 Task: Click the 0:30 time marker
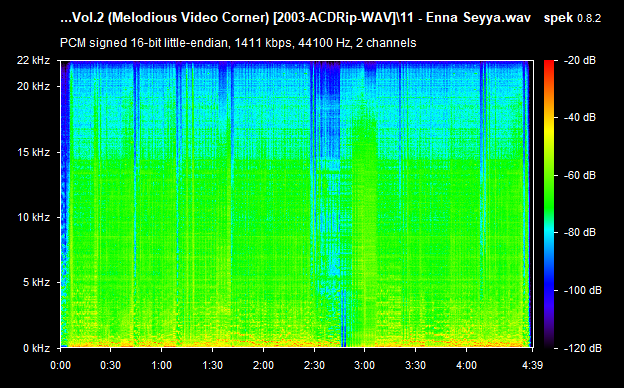[111, 365]
